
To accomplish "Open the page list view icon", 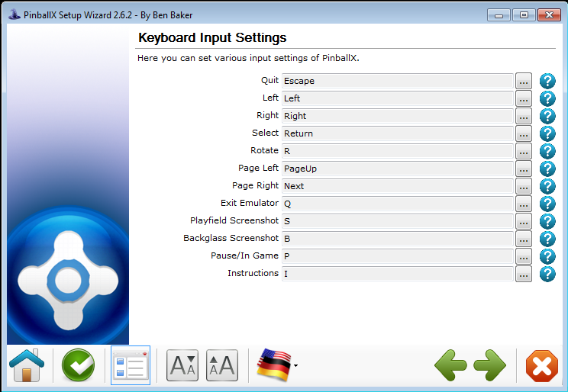I will point(131,365).
